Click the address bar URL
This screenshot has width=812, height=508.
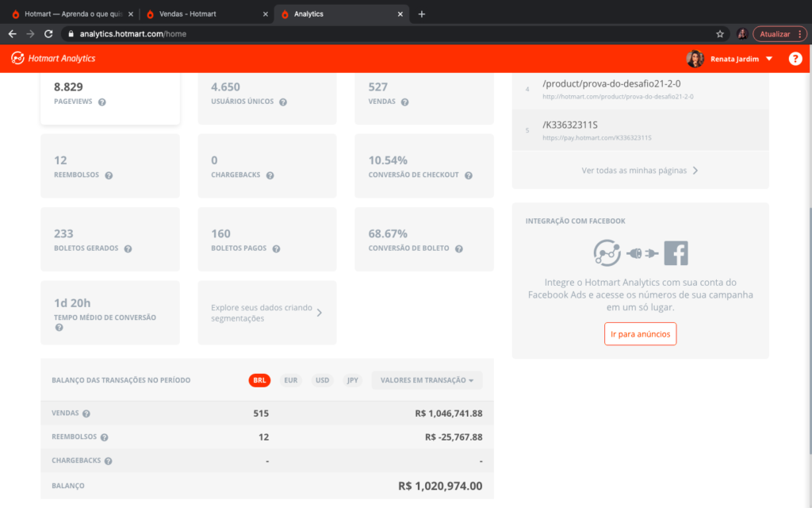pyautogui.click(x=133, y=33)
